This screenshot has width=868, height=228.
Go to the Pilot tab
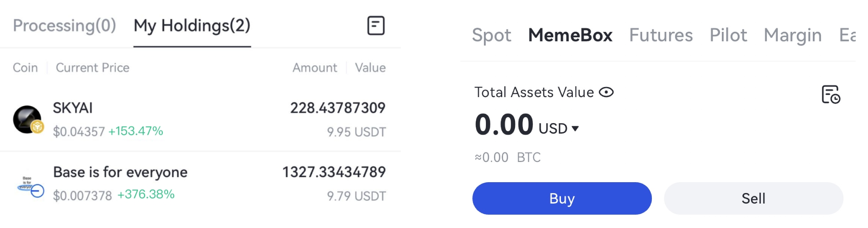point(728,35)
